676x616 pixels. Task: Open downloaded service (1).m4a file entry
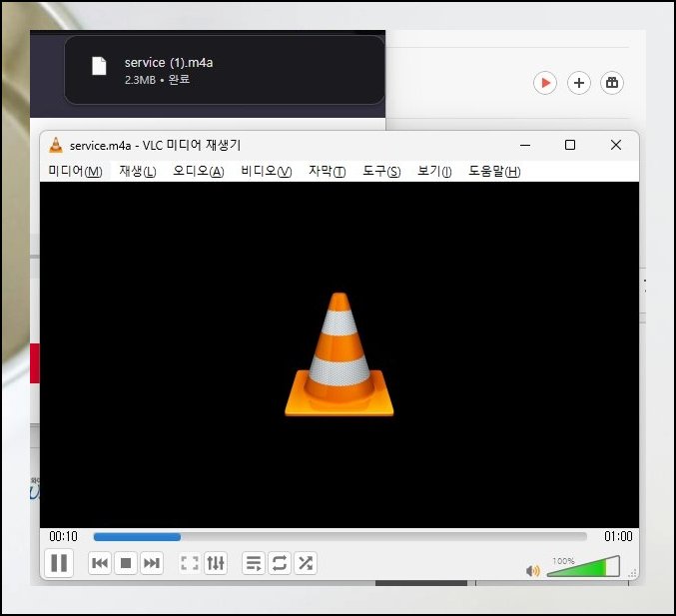[x=225, y=70]
